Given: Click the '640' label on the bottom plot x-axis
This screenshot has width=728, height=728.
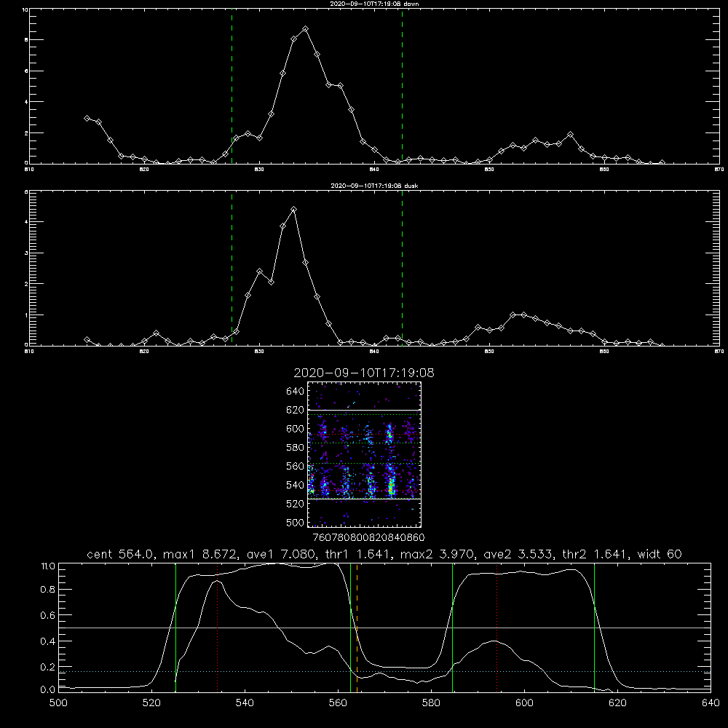Looking at the screenshot, I should [x=711, y=703].
